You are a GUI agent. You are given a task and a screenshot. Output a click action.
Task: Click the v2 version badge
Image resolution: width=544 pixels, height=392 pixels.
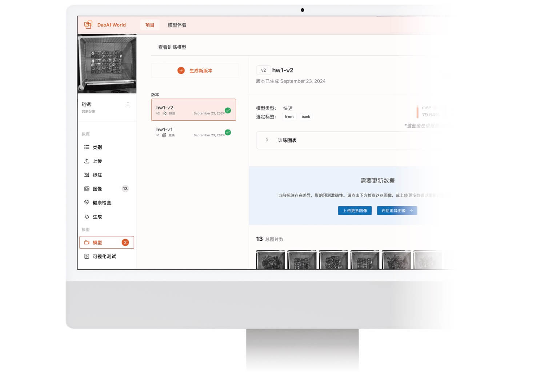pos(263,70)
